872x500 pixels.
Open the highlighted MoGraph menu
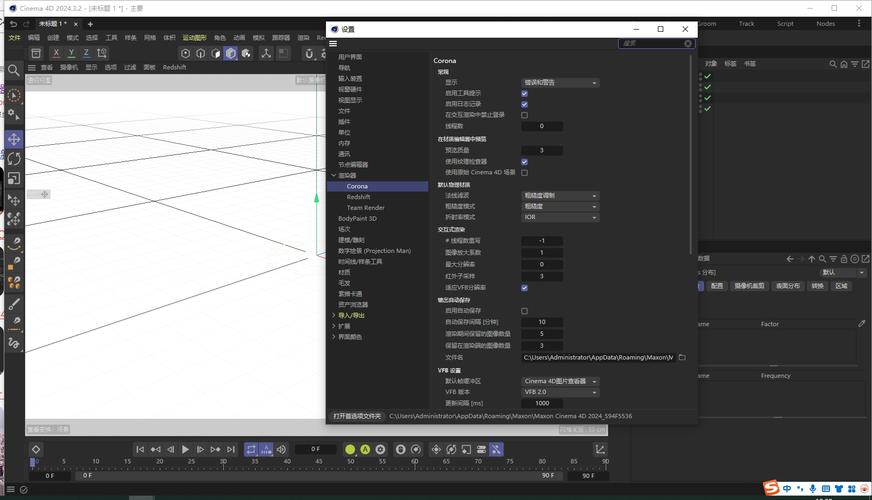[x=194, y=37]
